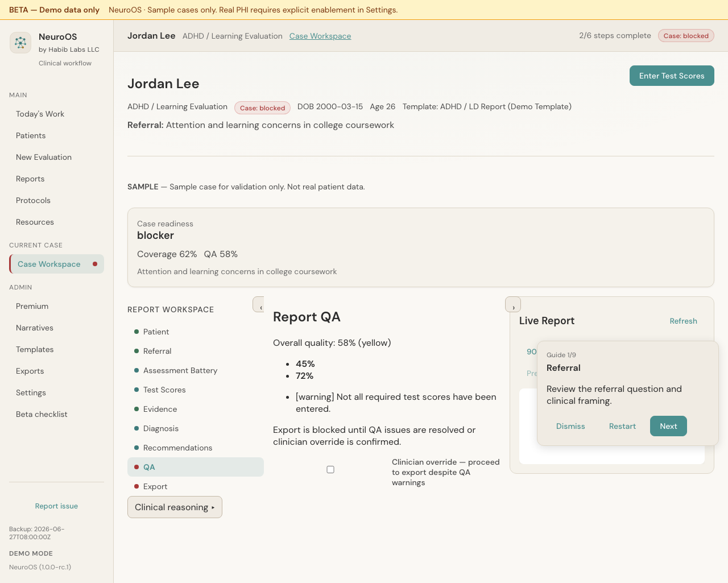Click the NeuroOS network logo icon

click(20, 43)
